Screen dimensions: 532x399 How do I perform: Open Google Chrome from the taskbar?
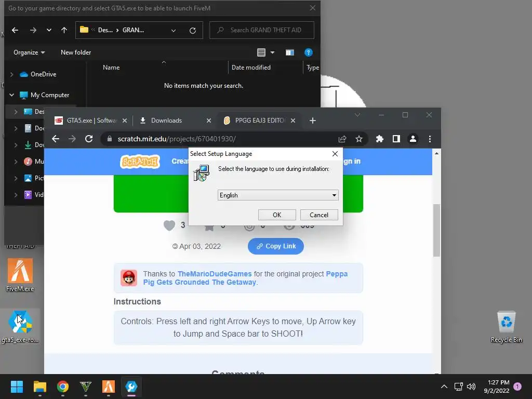63,387
